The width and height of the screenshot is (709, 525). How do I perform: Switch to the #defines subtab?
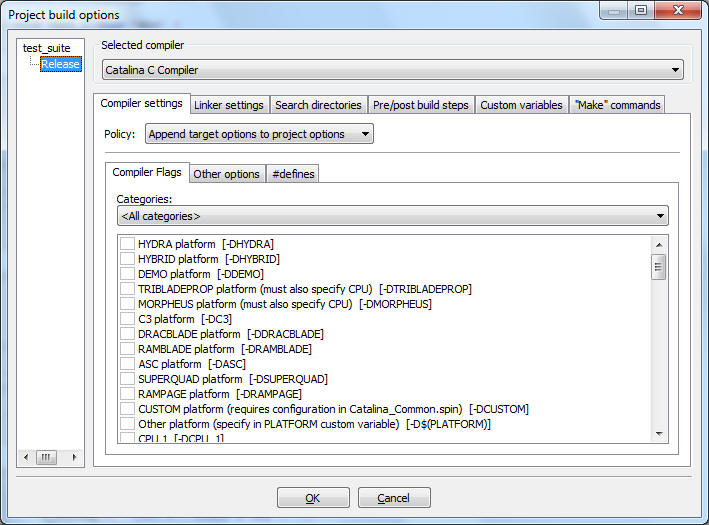click(293, 174)
